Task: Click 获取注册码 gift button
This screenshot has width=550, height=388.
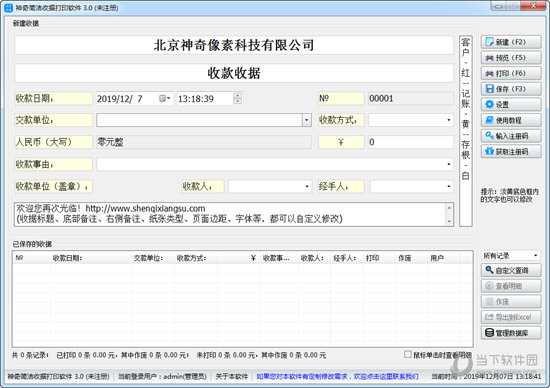Action: 511,152
